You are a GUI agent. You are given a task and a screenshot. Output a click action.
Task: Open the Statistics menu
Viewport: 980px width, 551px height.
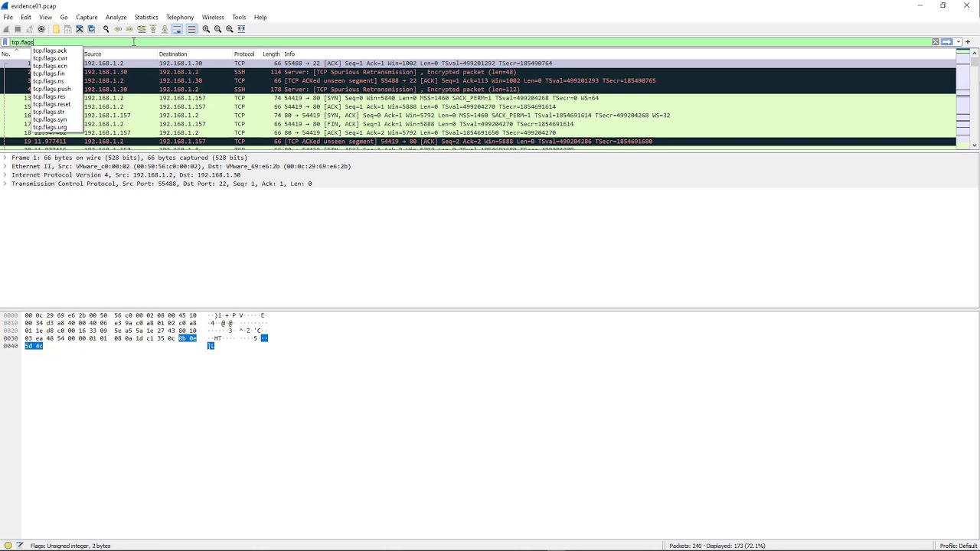[146, 17]
